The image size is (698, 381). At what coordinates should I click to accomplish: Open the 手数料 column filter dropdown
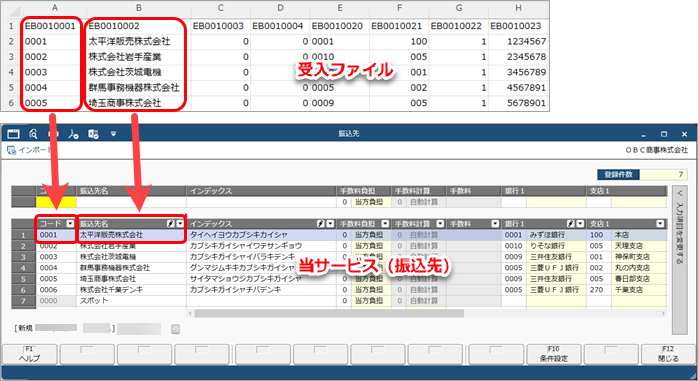pyautogui.click(x=495, y=223)
